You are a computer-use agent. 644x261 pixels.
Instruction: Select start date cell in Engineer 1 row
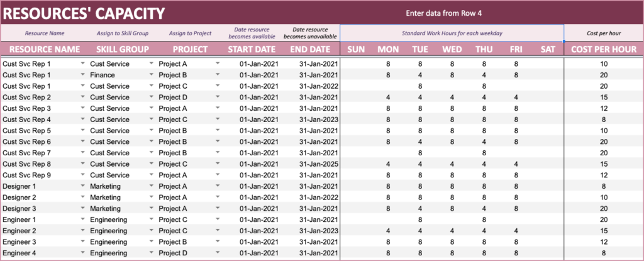point(252,219)
